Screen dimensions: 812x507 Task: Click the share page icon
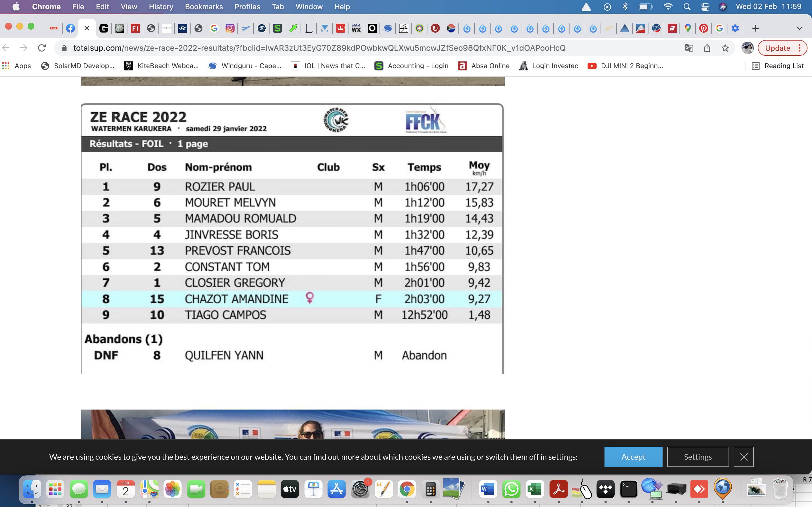click(707, 48)
